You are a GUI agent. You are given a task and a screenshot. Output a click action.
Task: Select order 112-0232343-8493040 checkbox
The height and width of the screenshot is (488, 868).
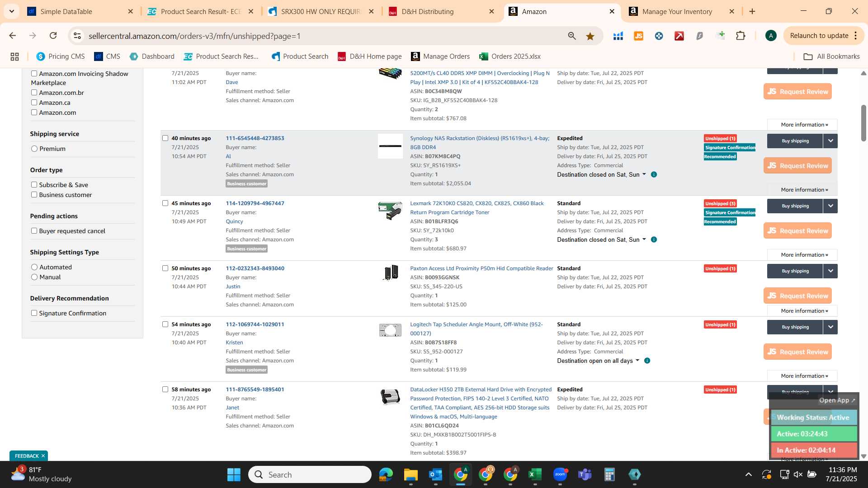coord(165,268)
